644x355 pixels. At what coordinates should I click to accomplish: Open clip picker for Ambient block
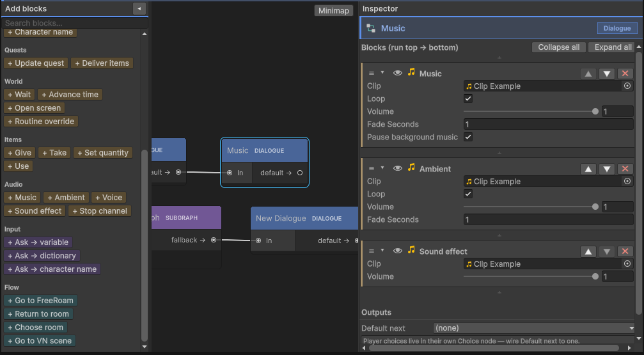pyautogui.click(x=627, y=182)
